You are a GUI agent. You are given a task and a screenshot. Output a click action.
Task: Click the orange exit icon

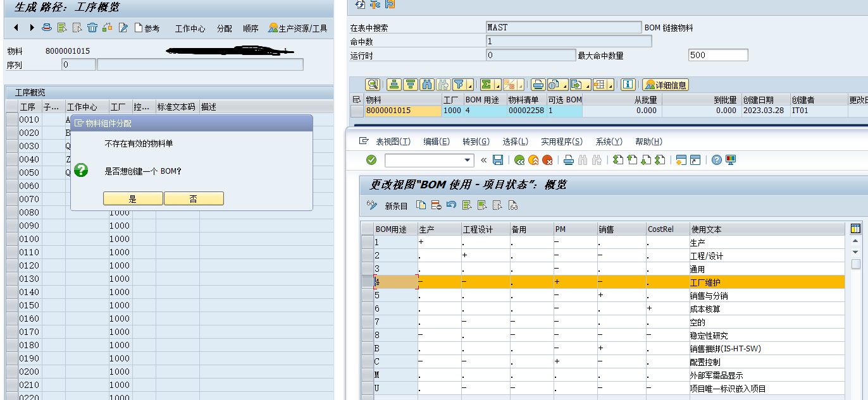pos(533,160)
